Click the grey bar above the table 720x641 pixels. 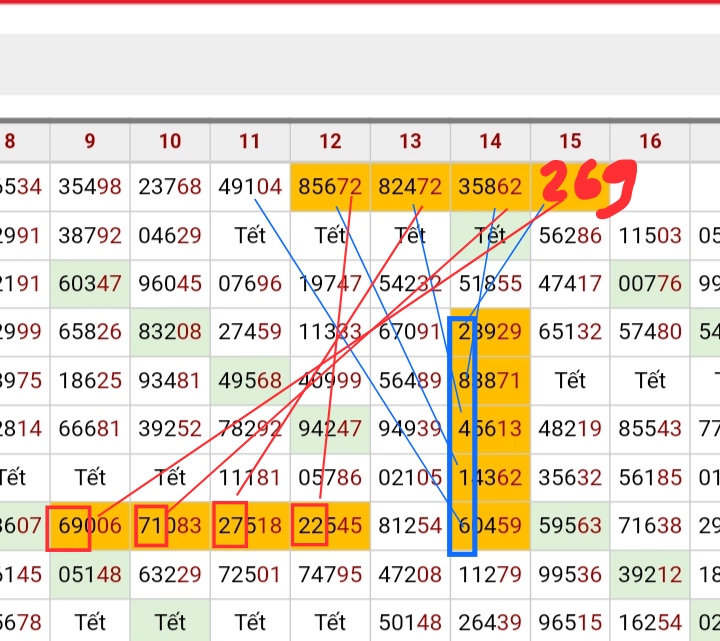(x=360, y=65)
